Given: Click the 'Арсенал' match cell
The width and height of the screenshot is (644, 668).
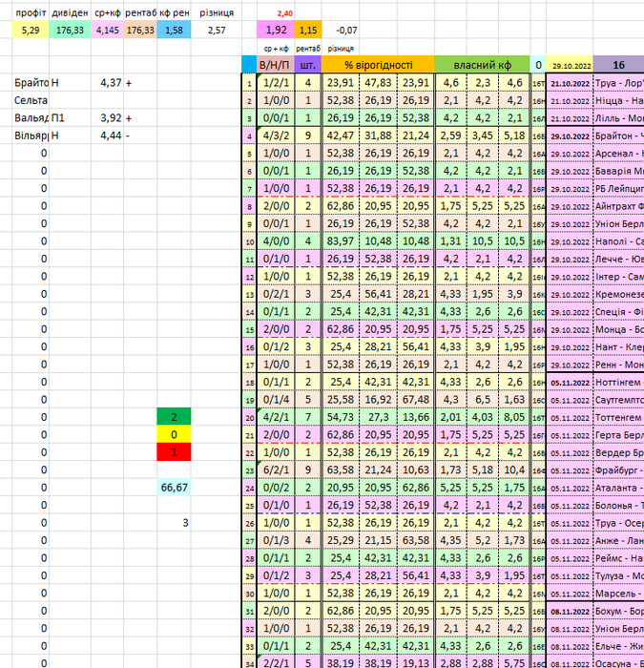Looking at the screenshot, I should point(618,154).
